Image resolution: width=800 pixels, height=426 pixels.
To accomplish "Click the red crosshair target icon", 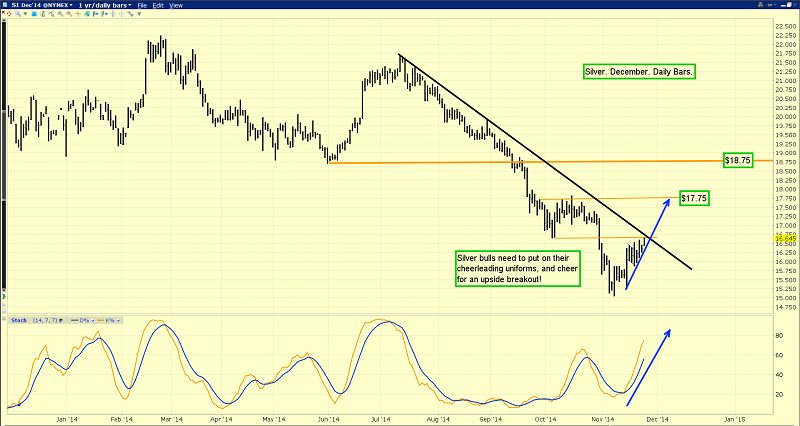I will click(9, 14).
